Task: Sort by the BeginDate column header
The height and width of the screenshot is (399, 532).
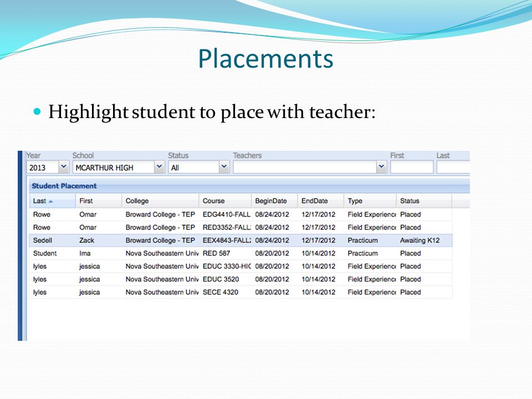Action: coord(274,201)
